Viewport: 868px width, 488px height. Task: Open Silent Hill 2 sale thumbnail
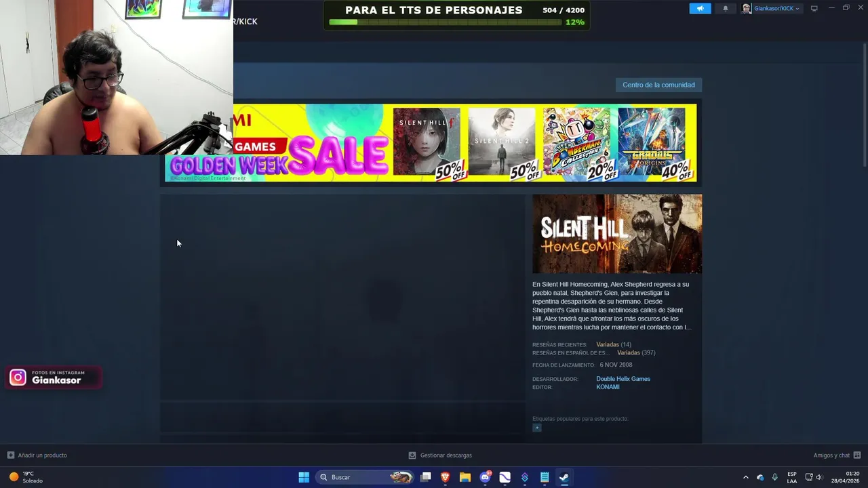coord(502,141)
